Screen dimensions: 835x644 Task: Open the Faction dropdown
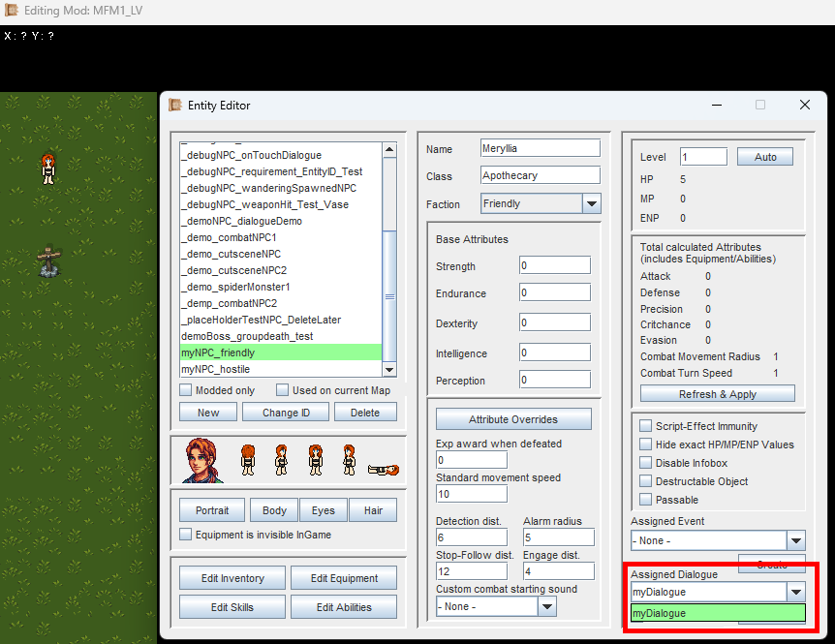591,203
